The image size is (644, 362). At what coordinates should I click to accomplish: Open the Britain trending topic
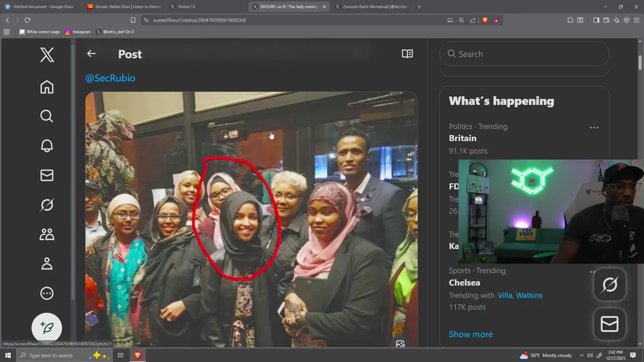click(462, 138)
